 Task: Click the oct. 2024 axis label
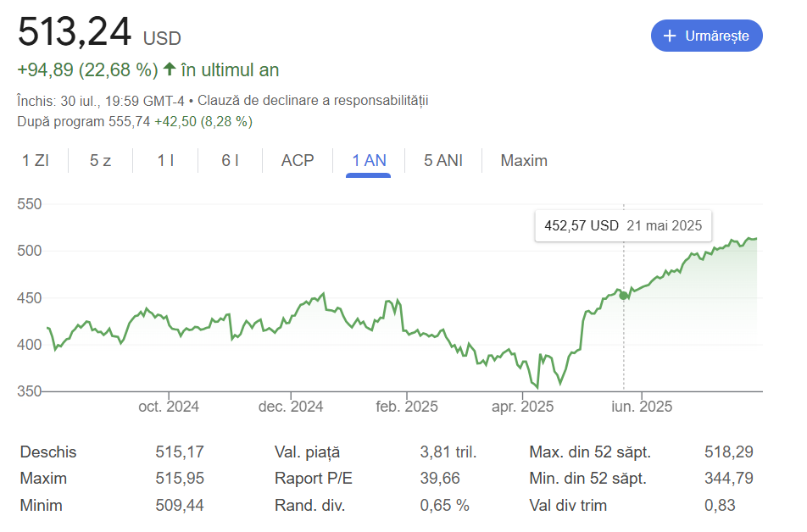point(169,407)
